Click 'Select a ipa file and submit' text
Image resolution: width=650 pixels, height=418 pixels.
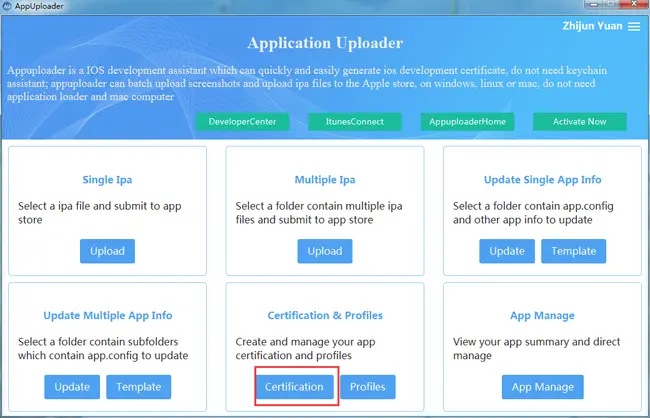[x=99, y=213]
